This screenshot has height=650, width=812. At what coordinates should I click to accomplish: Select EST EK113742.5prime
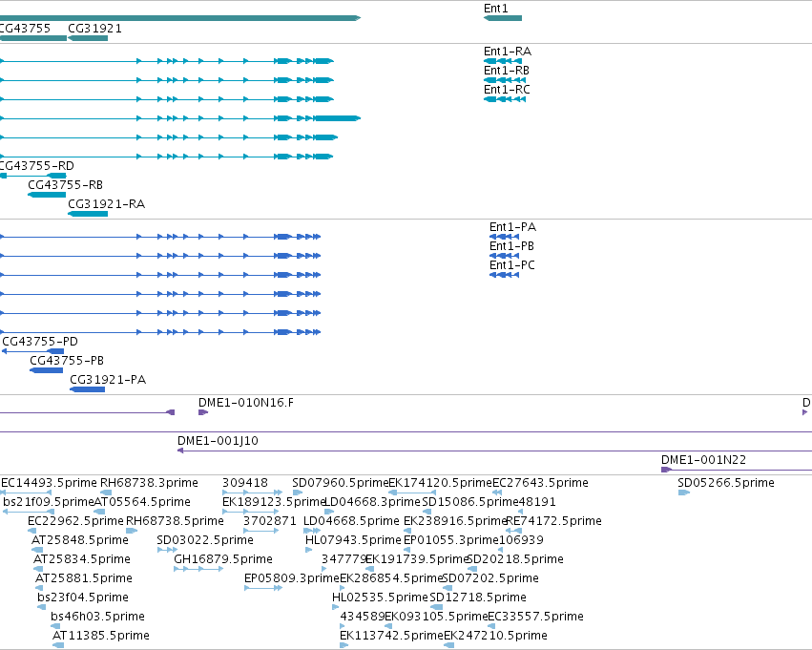(x=391, y=636)
